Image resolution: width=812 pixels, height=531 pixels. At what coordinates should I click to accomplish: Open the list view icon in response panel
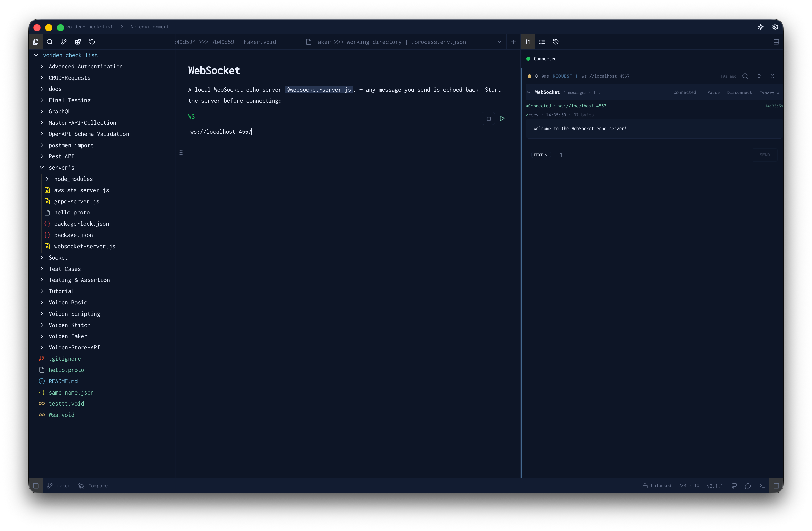point(542,42)
